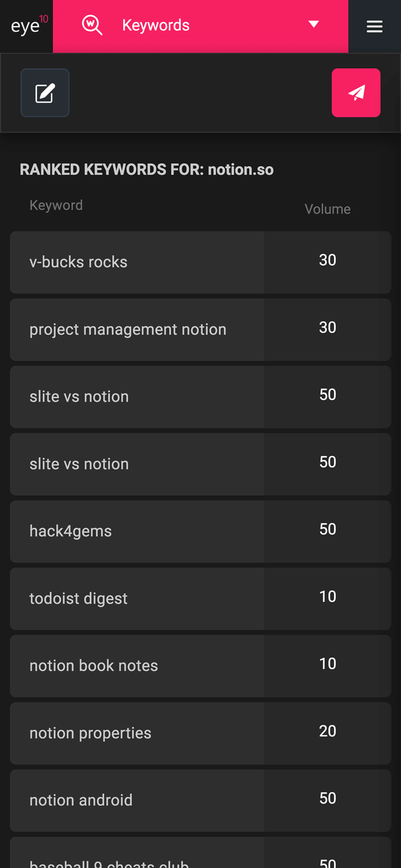Select the v-bucks rocks keyword row

(200, 262)
